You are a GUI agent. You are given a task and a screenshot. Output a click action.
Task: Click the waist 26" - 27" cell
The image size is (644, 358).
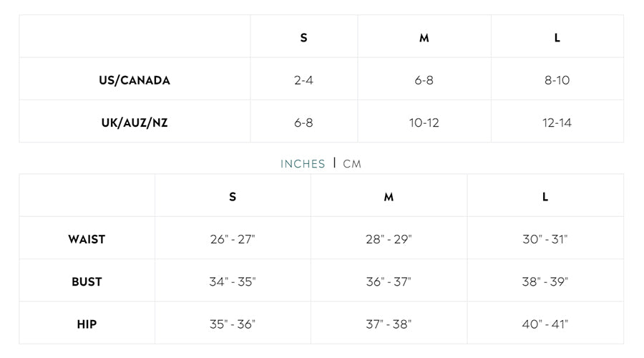[x=233, y=239]
